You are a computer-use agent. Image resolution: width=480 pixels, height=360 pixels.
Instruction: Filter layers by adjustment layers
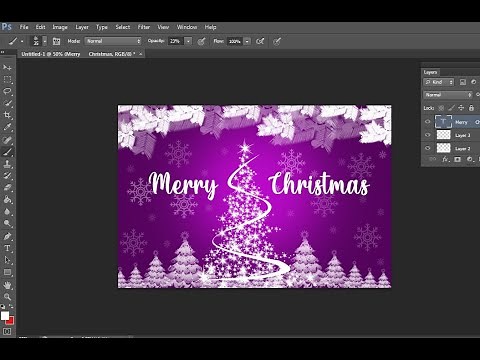pos(473,82)
